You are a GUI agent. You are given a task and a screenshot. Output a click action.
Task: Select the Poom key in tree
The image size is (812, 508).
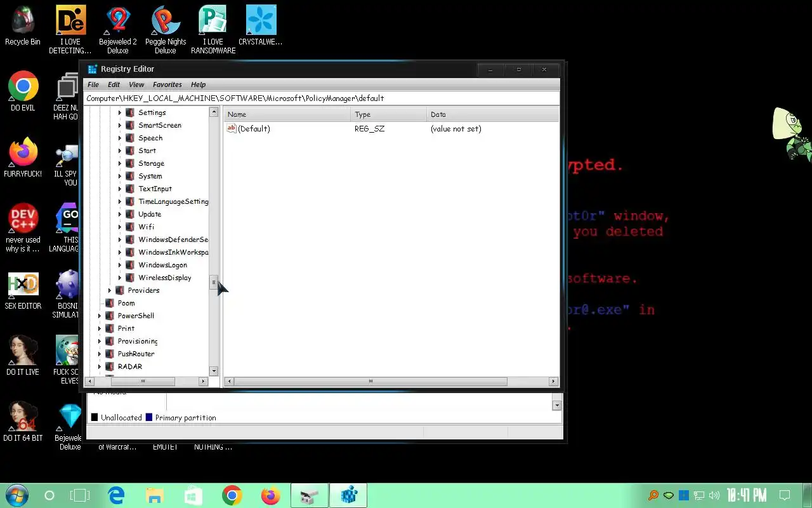[126, 303]
